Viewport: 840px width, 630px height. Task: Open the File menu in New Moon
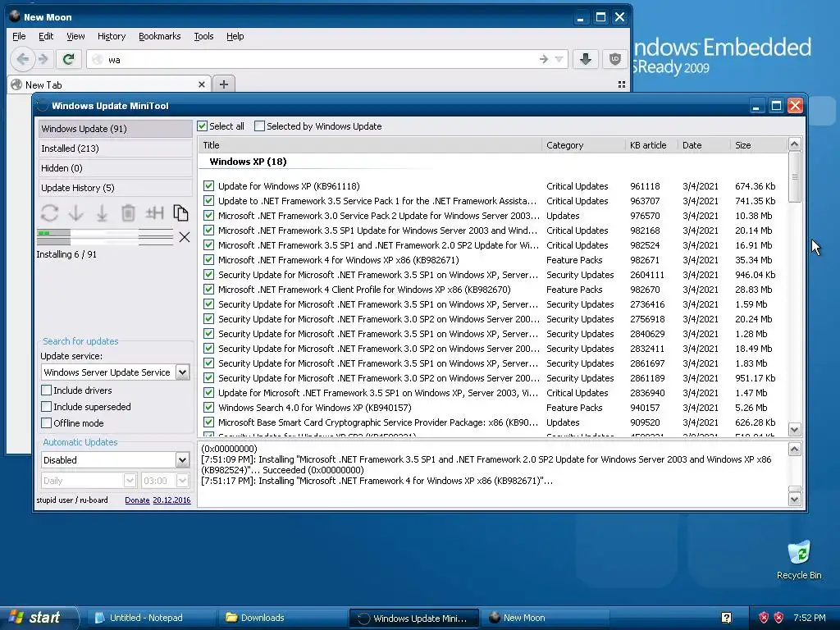pyautogui.click(x=19, y=36)
